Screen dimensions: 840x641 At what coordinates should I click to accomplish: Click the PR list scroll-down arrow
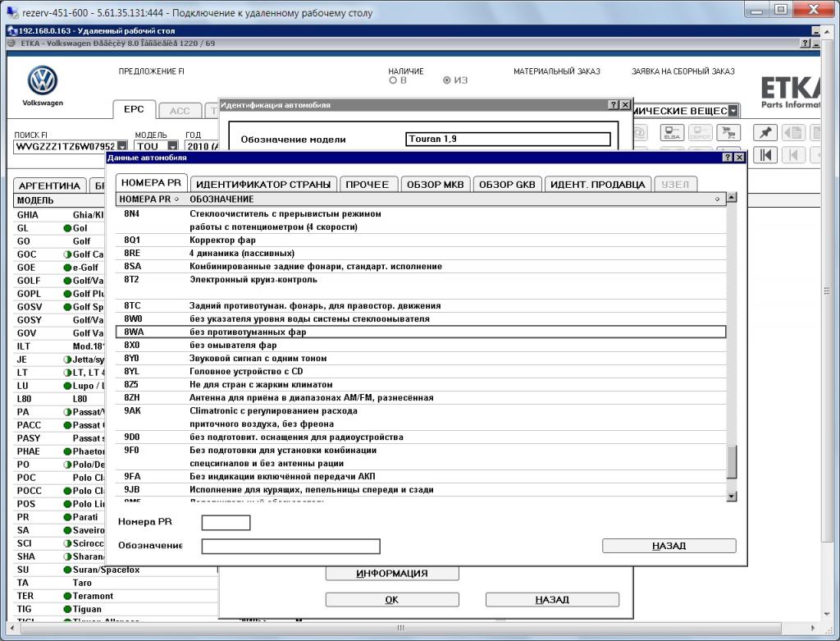732,497
